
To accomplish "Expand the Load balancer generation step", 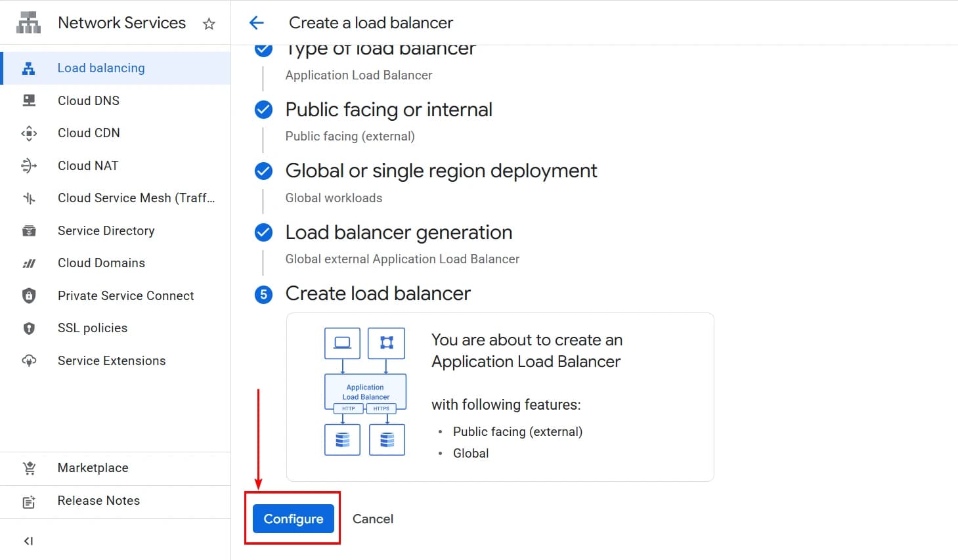I will click(x=399, y=232).
